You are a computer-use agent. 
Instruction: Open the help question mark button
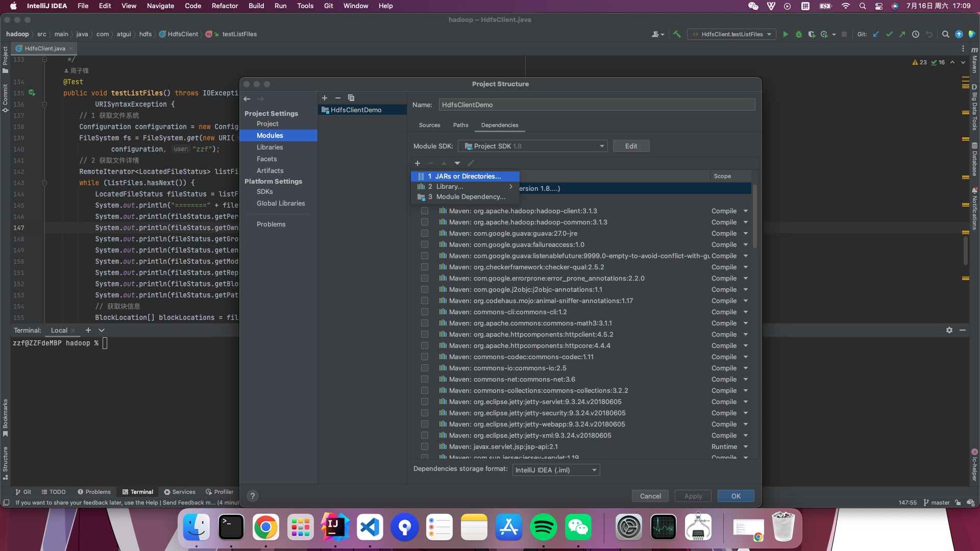tap(253, 496)
